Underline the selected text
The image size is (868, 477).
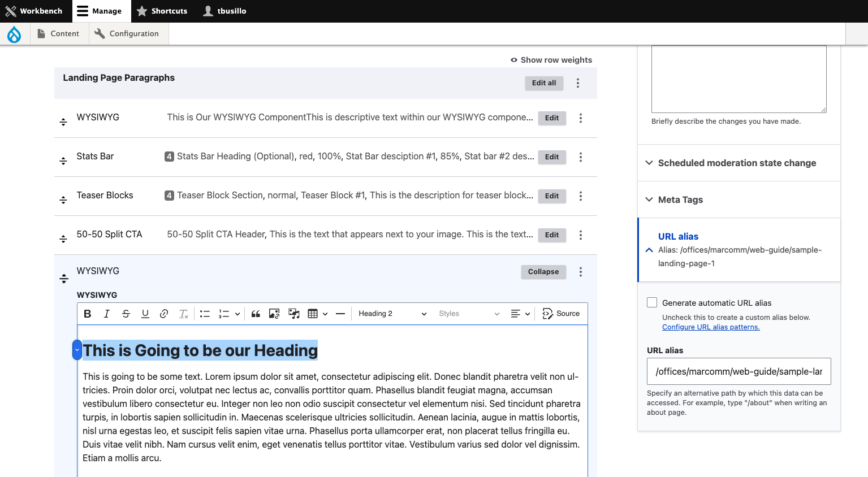(145, 314)
